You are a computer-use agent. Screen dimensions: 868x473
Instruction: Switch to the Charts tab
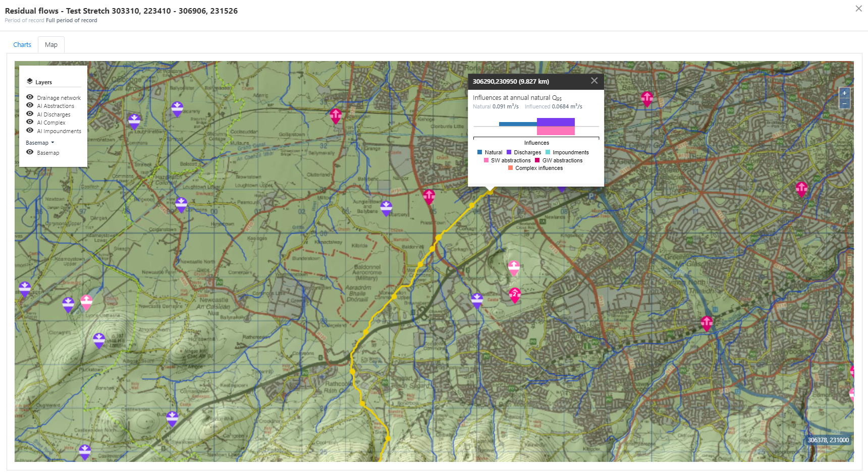(22, 45)
